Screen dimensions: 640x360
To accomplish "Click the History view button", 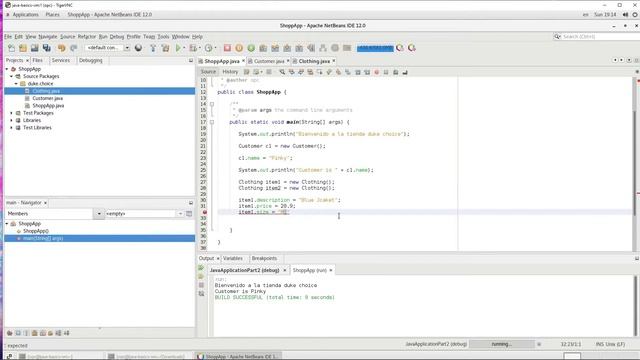I will point(230,72).
